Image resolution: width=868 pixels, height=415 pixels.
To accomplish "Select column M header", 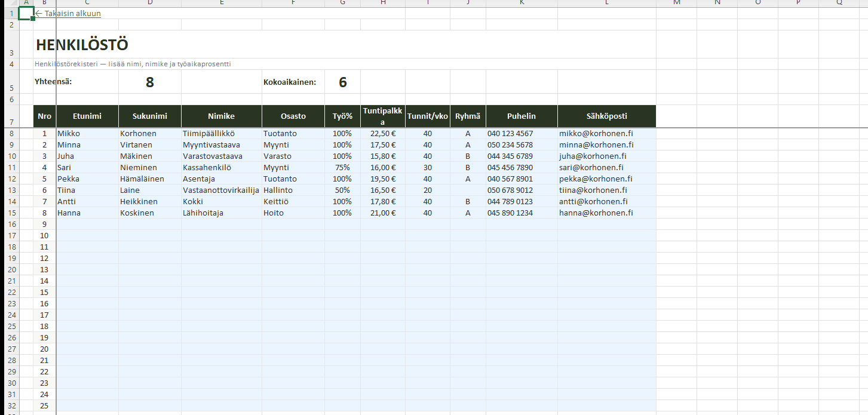I will [676, 3].
